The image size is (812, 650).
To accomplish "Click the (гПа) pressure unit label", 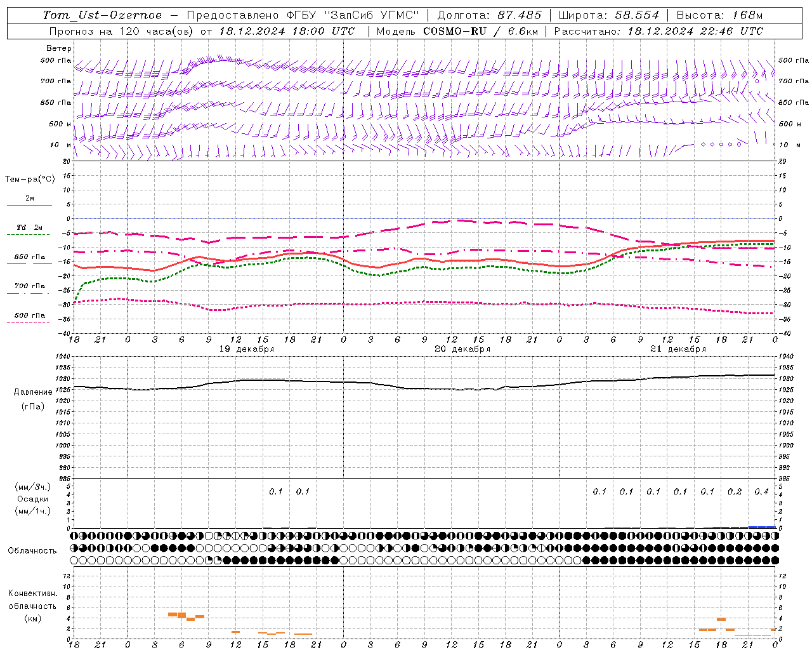I will [x=33, y=406].
